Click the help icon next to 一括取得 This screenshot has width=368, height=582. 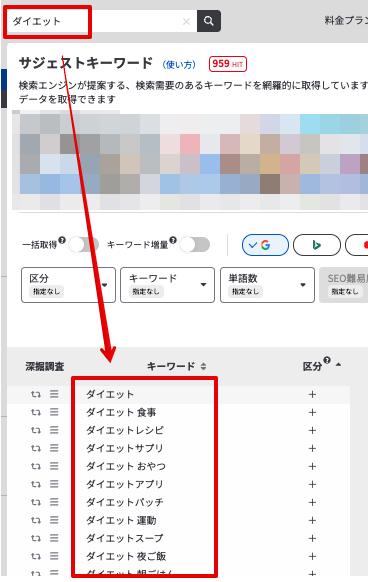62,240
